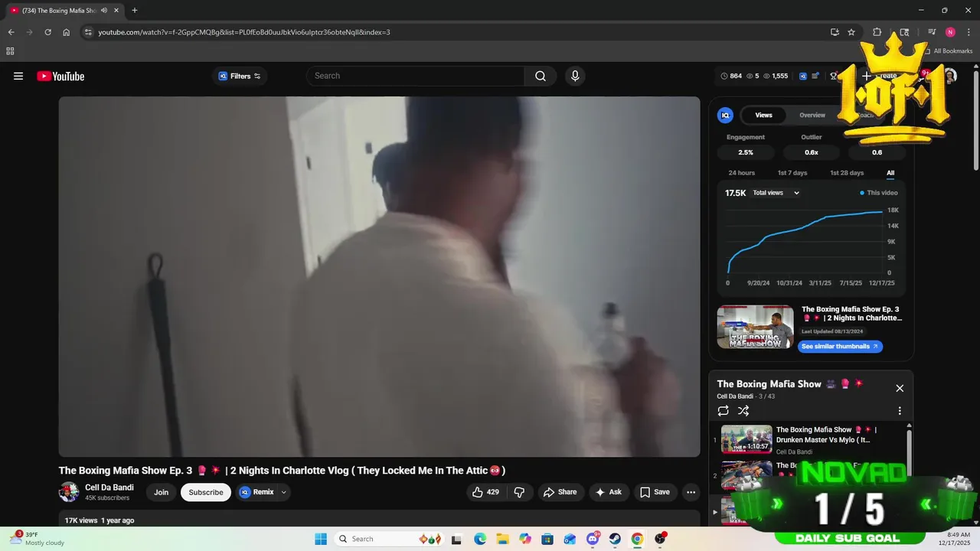Image resolution: width=980 pixels, height=551 pixels.
Task: Click the Join membership button
Action: [x=161, y=492]
